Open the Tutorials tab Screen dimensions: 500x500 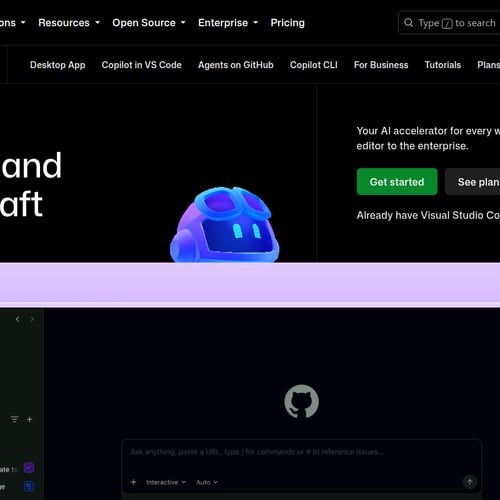[443, 65]
